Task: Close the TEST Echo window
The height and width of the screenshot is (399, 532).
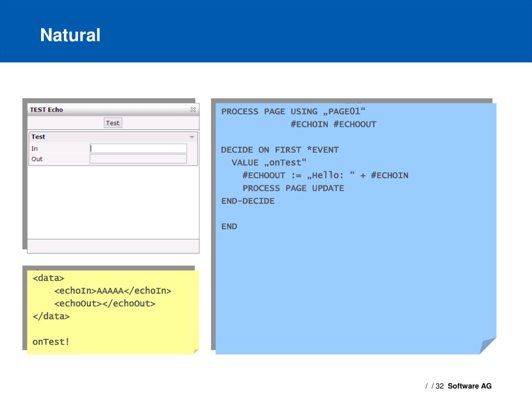Action: [193, 109]
